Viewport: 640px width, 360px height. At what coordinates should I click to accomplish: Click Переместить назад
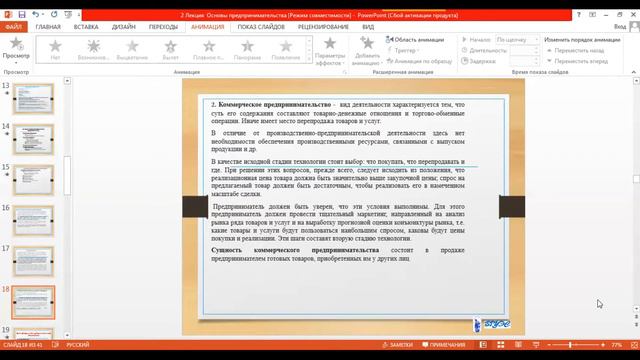point(575,50)
